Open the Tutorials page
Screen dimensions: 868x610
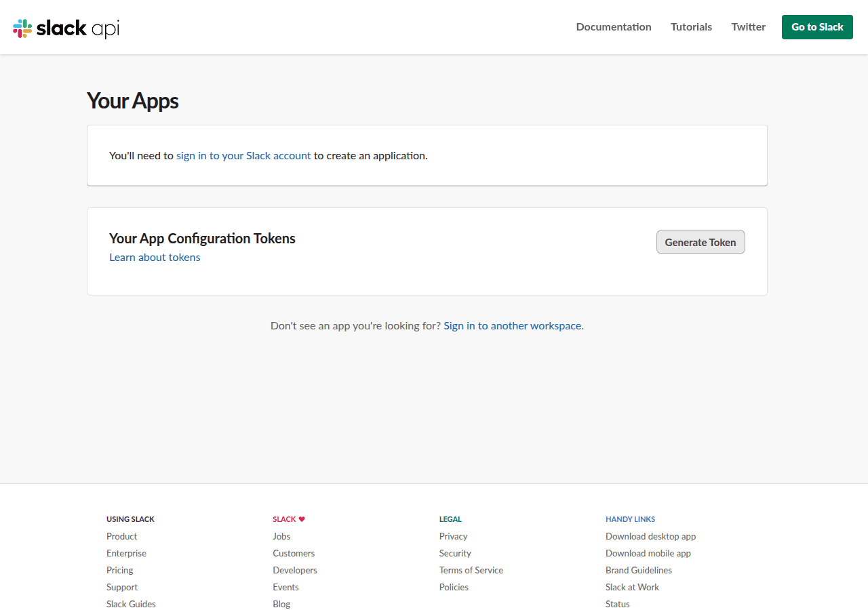tap(691, 27)
